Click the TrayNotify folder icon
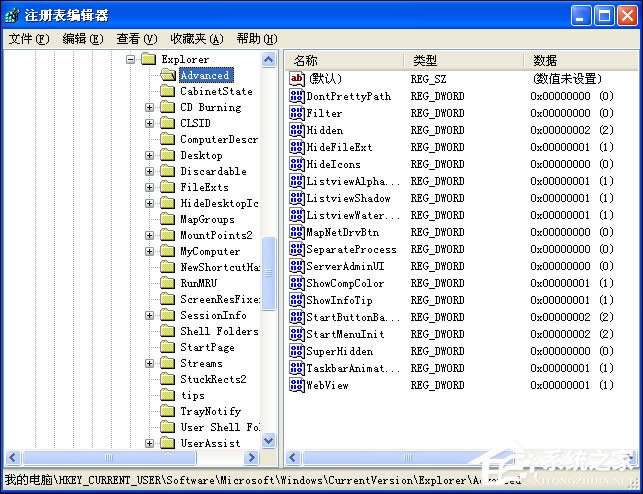This screenshot has height=494, width=643. click(x=167, y=411)
